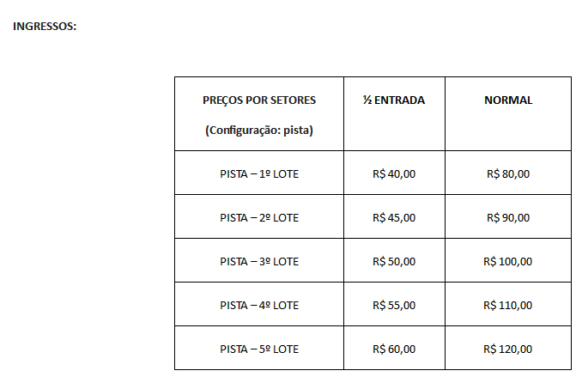Click the PISTA – 2º LOTE row label

(259, 218)
